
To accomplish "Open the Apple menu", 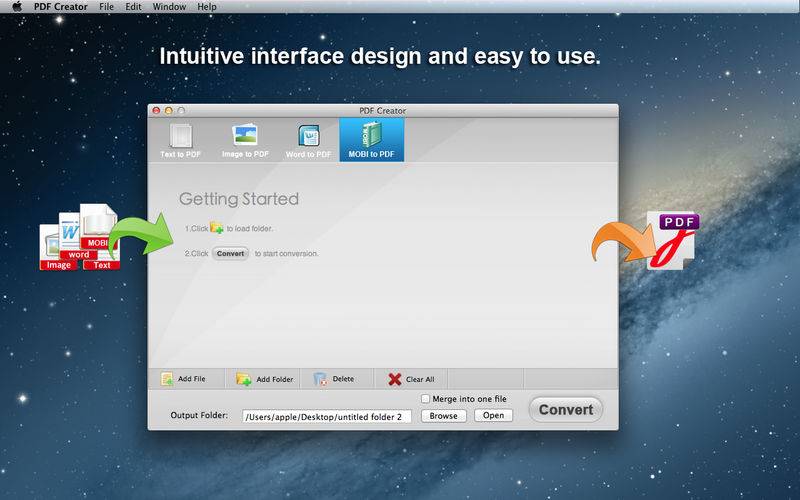I will [x=17, y=7].
